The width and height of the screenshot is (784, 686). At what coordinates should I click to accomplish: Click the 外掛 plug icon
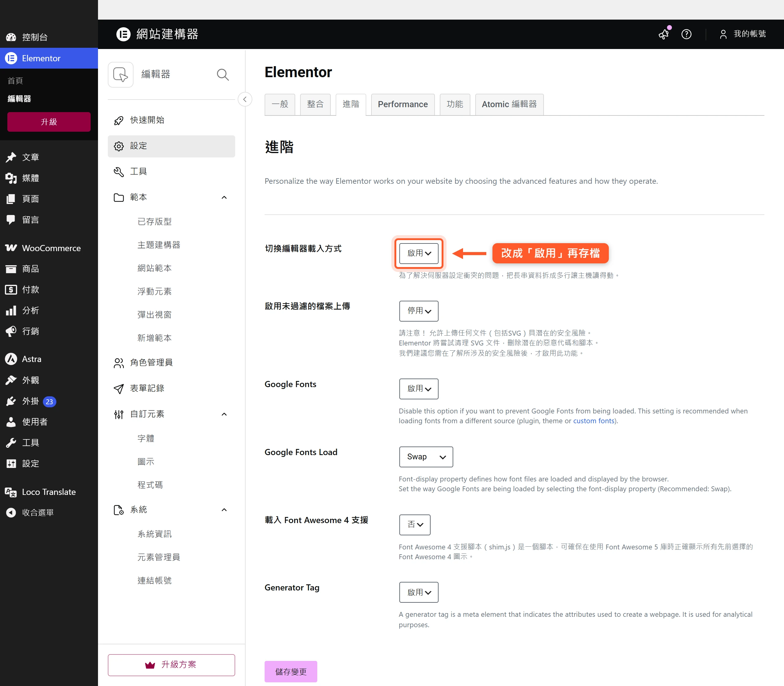11,401
